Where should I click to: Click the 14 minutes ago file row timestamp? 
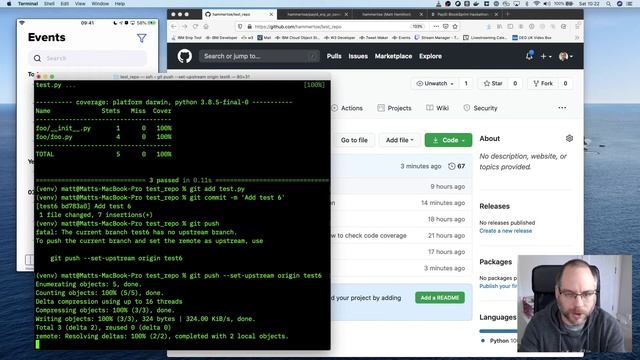[x=443, y=203]
